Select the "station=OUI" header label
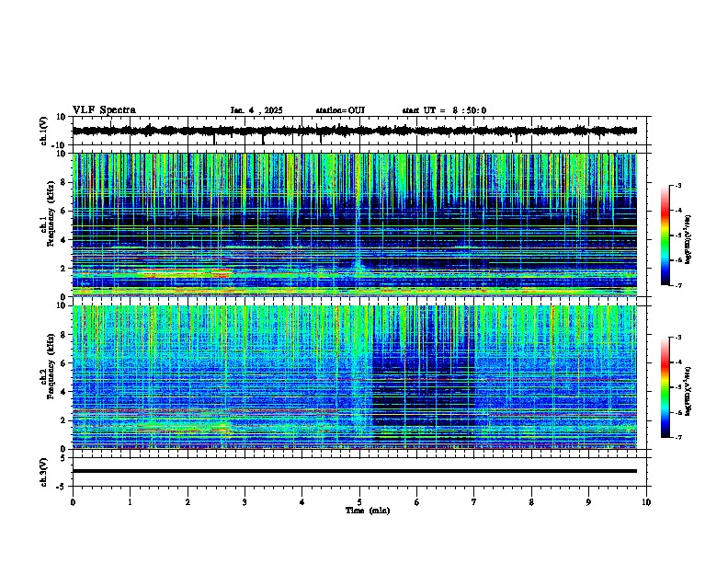Screen dimensions: 728x563 (x=340, y=110)
